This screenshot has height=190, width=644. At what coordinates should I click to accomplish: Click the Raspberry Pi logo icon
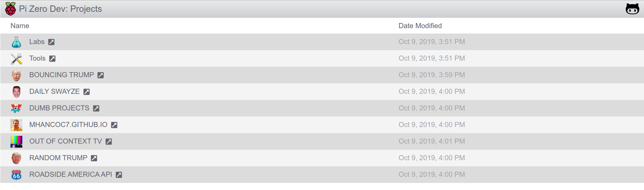[x=11, y=9]
